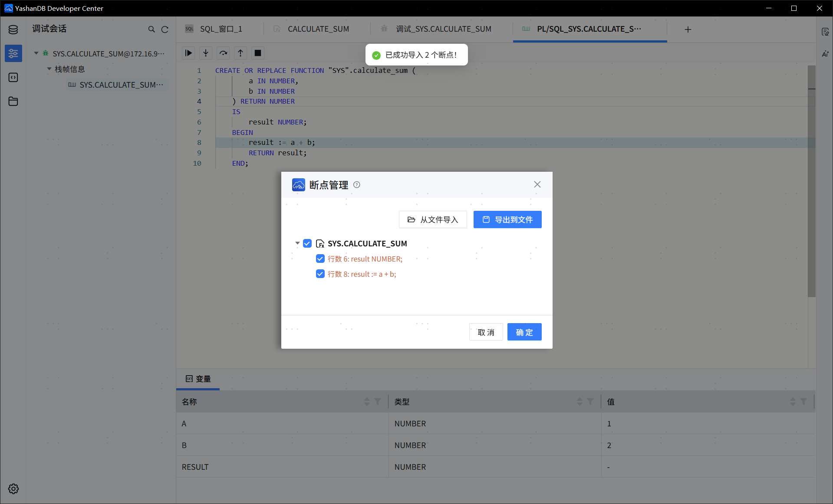Click the step over debug icon

223,53
